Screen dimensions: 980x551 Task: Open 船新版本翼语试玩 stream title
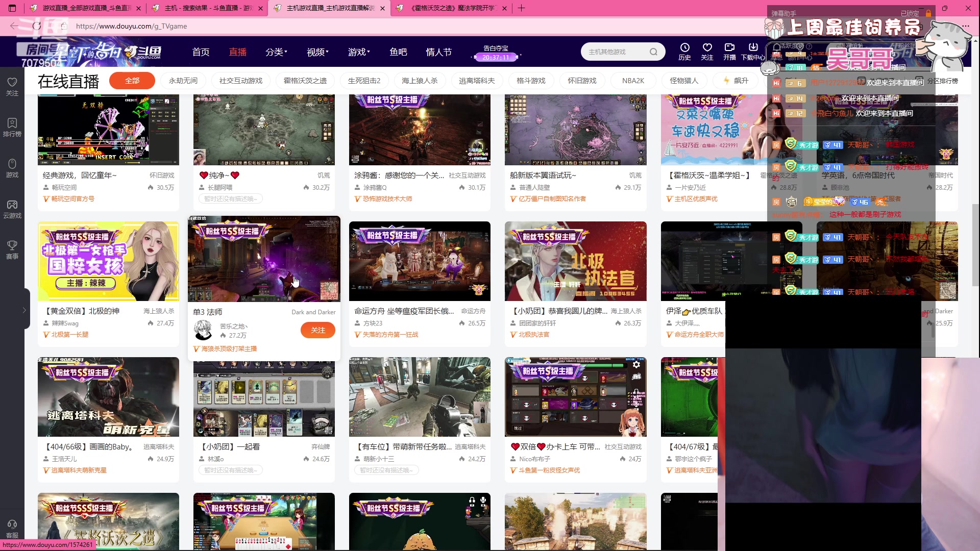pos(543,175)
